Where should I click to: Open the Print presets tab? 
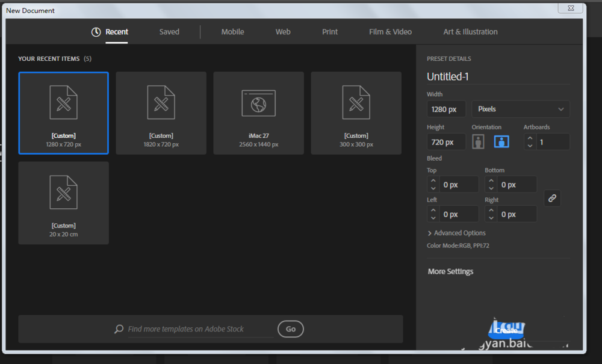pos(330,32)
